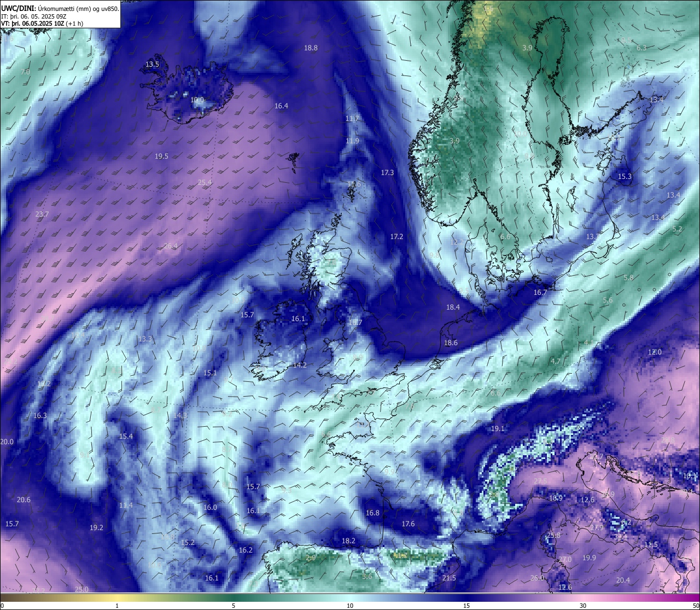Click the 10.0 value over Iceland

pos(197,100)
